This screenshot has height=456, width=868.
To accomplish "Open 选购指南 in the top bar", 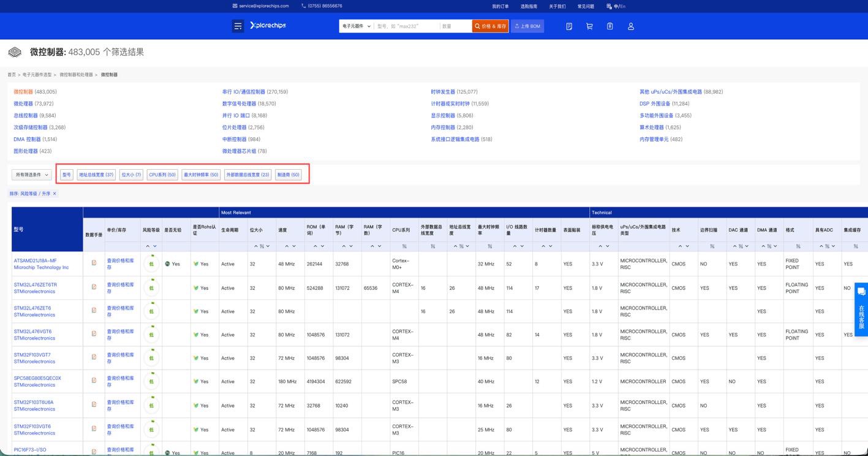I will (529, 6).
